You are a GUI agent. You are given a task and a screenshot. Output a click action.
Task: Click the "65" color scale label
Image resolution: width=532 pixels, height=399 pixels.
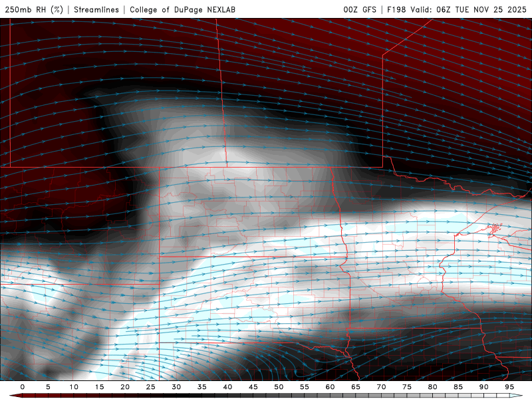click(x=355, y=387)
